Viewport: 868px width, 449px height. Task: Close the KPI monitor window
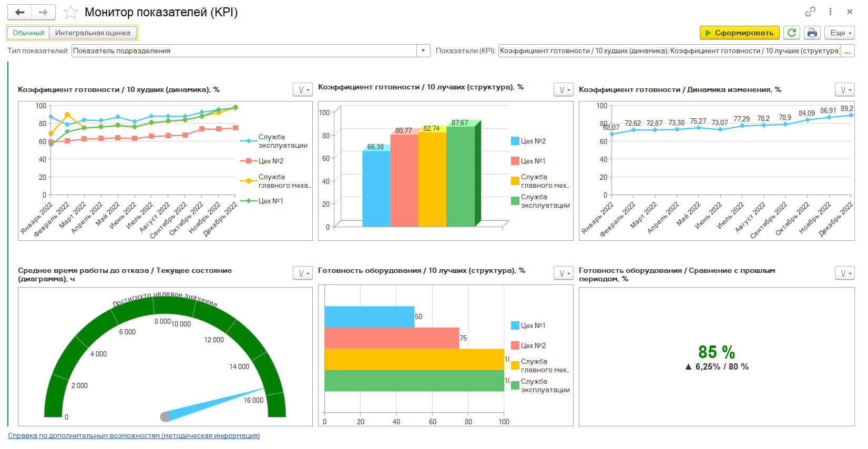tap(850, 12)
